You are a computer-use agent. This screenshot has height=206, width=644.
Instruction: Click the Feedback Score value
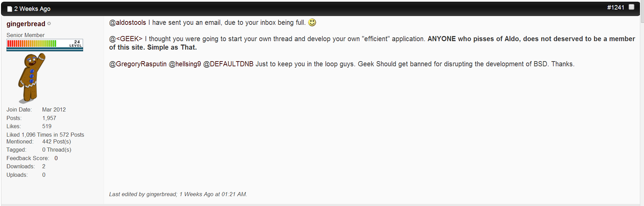point(56,158)
